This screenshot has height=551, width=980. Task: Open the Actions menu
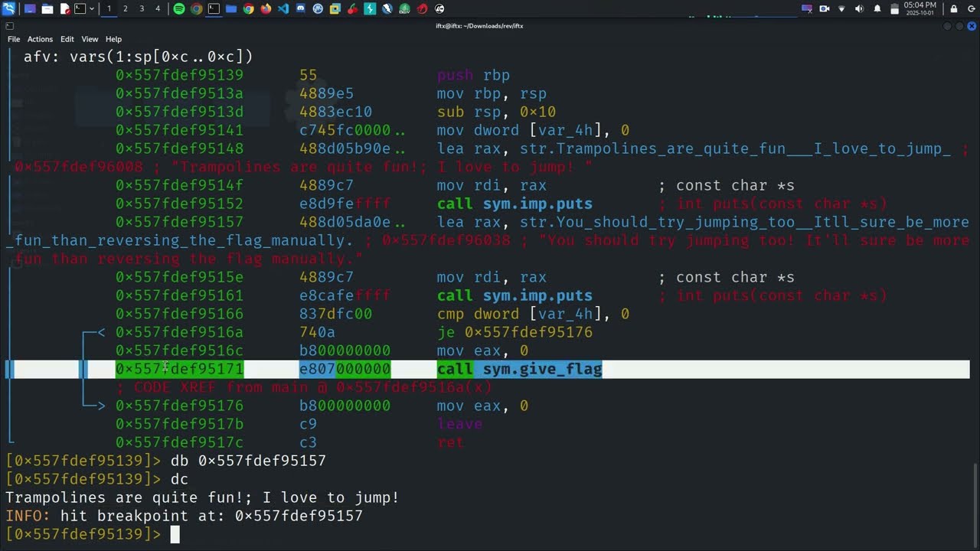(40, 39)
